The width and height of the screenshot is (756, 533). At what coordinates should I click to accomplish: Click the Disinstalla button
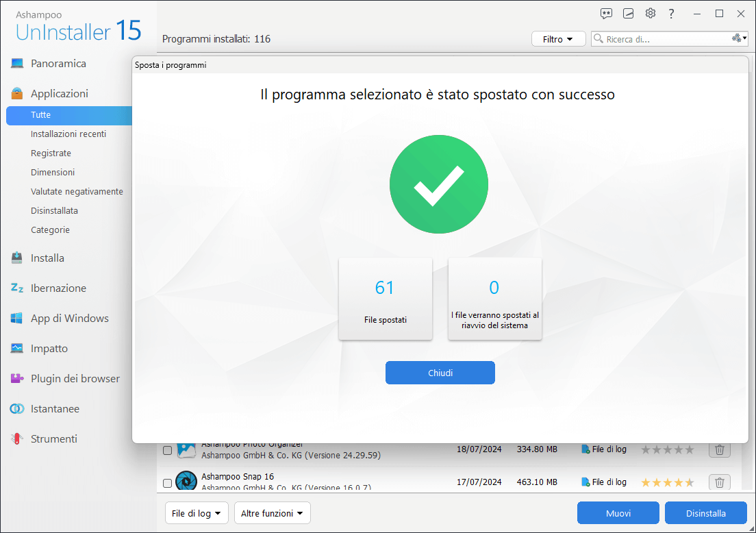(706, 513)
